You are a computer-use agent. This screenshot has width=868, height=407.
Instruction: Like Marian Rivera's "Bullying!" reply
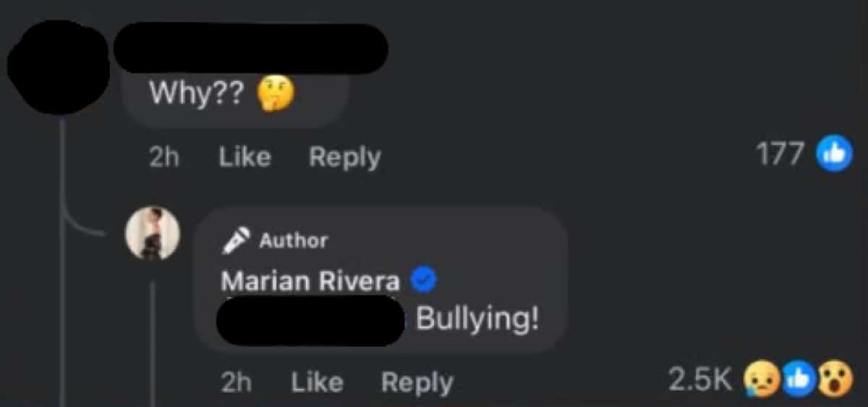pyautogui.click(x=318, y=382)
